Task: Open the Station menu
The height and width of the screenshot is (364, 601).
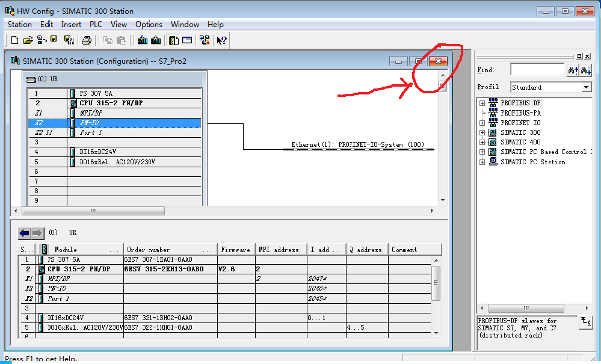Action: click(x=19, y=24)
